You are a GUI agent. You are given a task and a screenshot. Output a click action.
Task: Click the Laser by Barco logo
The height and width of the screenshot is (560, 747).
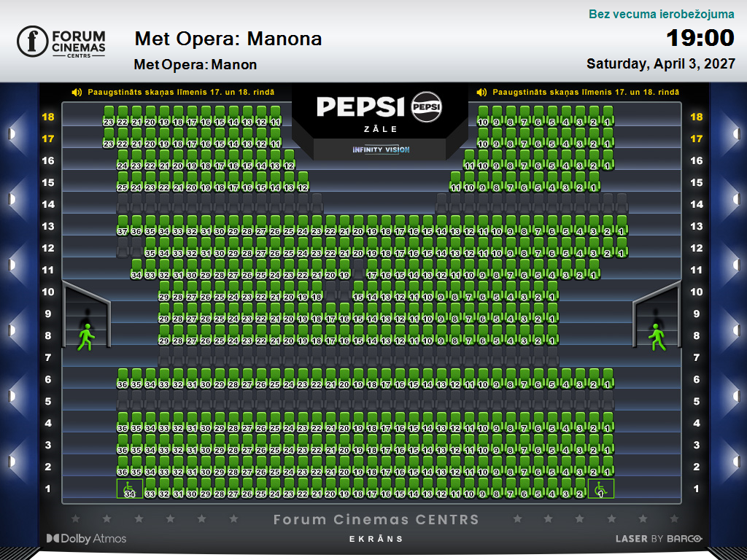click(659, 539)
